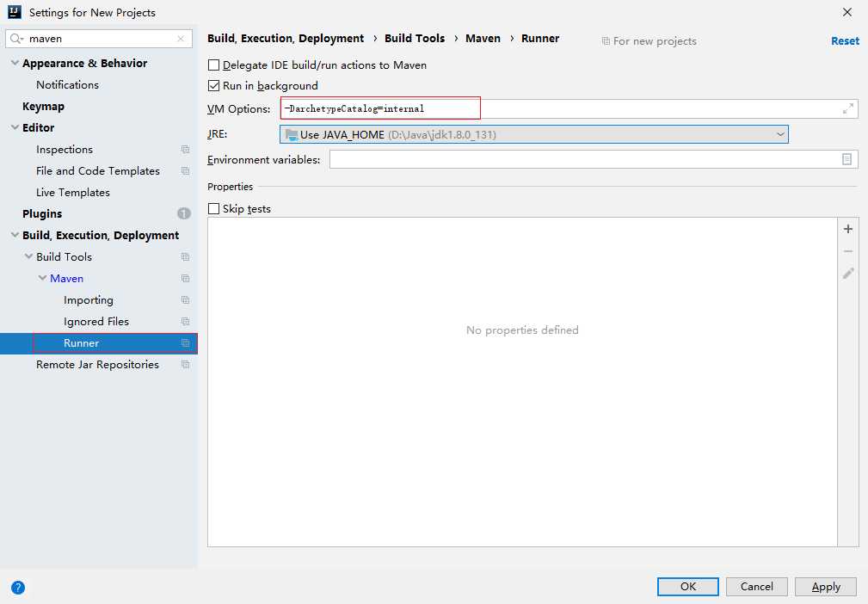Collapse Appearance & Behavior section

pyautogui.click(x=15, y=63)
